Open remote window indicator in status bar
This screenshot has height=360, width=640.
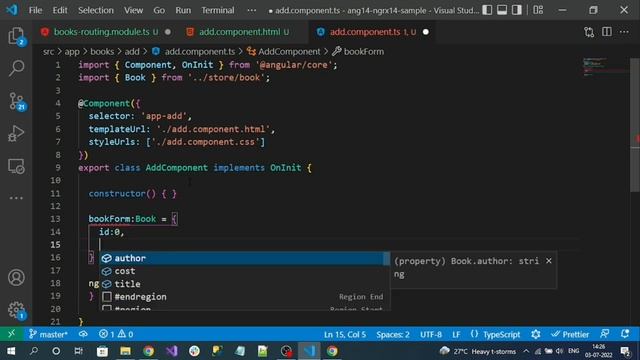click(11, 334)
